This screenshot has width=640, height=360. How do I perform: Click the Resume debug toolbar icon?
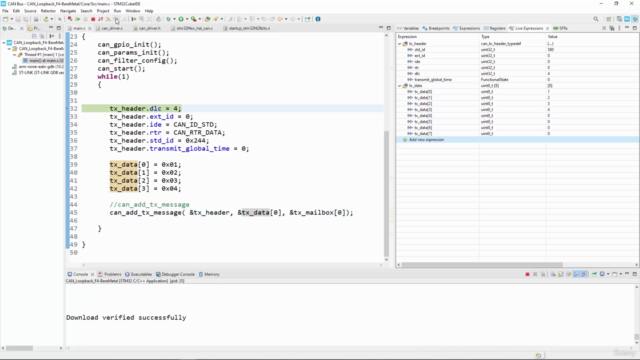(x=78, y=19)
